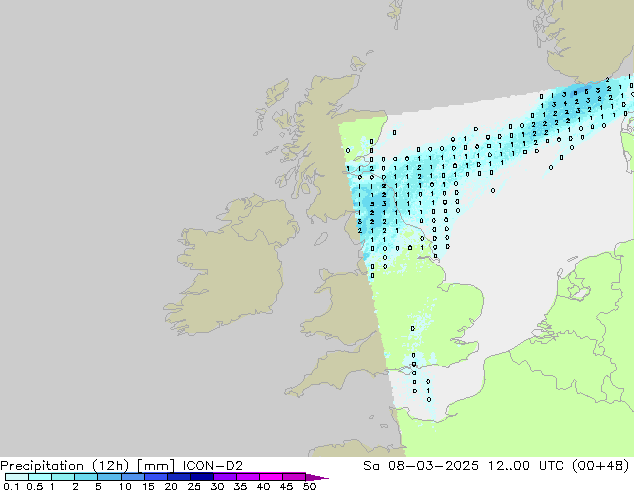The image size is (634, 490).
Task: Click the 40–45 mm magenta legend swatch
Action: click(271, 477)
